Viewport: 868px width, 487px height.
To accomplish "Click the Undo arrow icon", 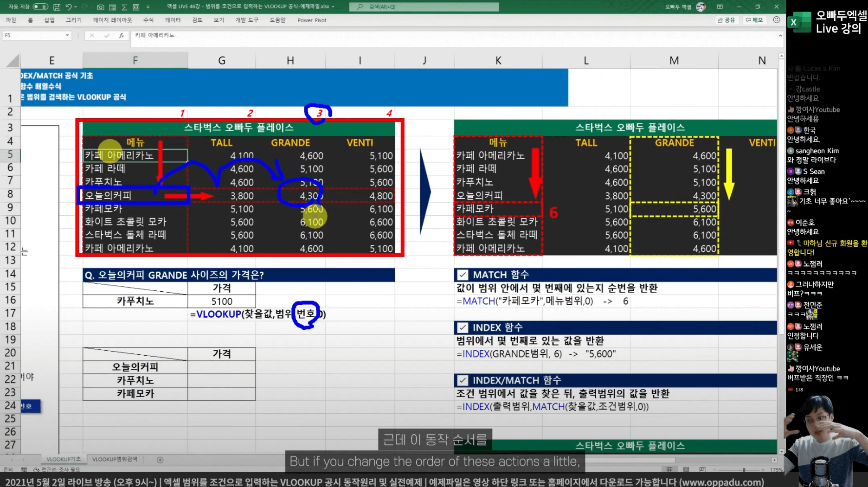I will coord(68,7).
